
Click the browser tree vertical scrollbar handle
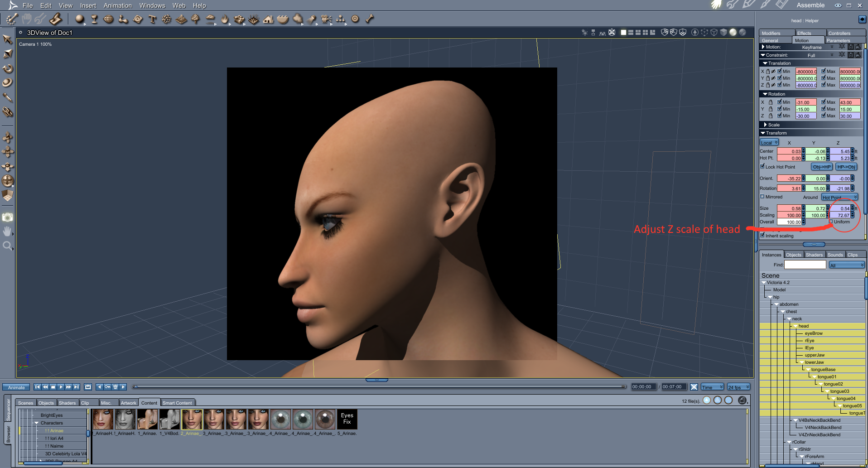(x=88, y=434)
